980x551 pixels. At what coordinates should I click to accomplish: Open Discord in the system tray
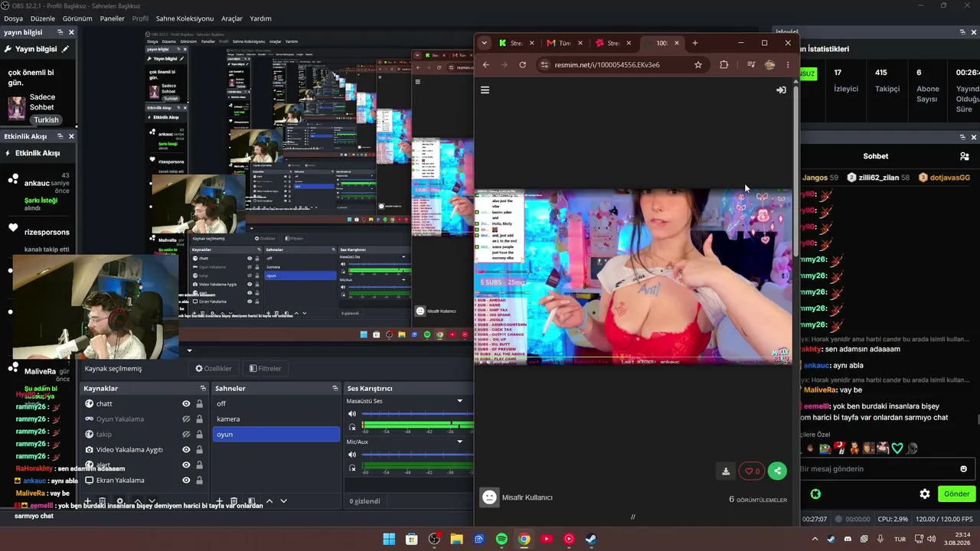click(847, 539)
